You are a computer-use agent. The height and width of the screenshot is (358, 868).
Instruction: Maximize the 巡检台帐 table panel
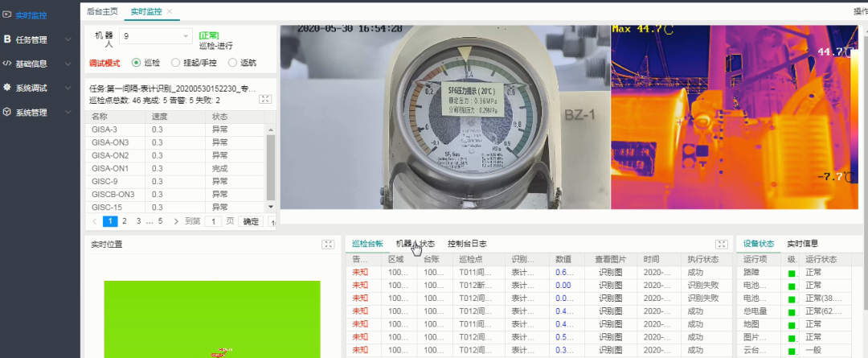coord(721,244)
